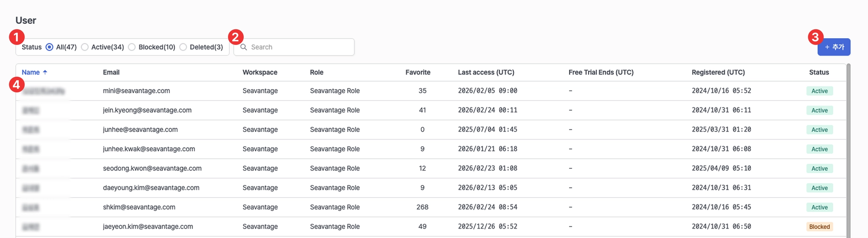Sort by the Email column header
The height and width of the screenshot is (238, 868).
[x=111, y=73]
